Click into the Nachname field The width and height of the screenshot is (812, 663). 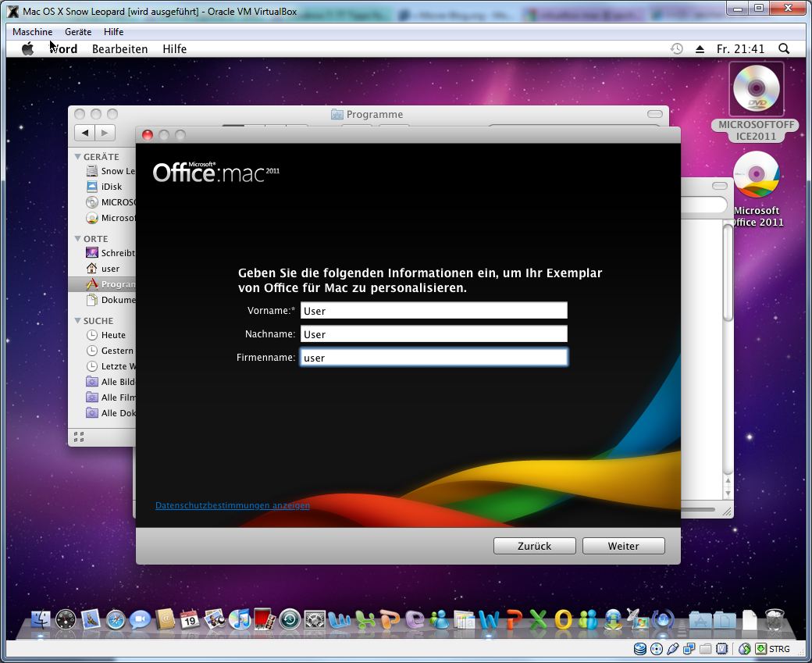click(x=434, y=334)
